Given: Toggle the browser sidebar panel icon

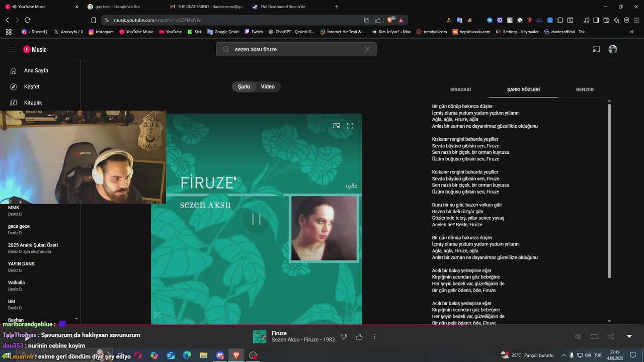Looking at the screenshot, I should coord(596,20).
